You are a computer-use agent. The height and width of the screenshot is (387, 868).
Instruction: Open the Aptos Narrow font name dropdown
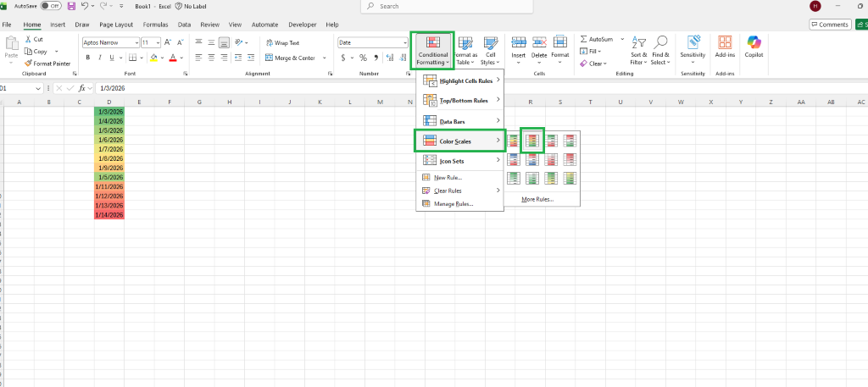click(136, 42)
